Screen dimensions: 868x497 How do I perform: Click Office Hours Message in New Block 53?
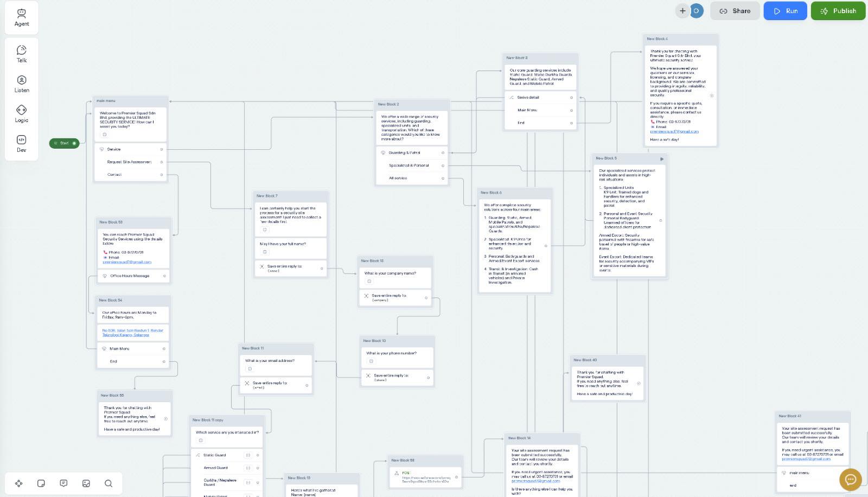(133, 276)
